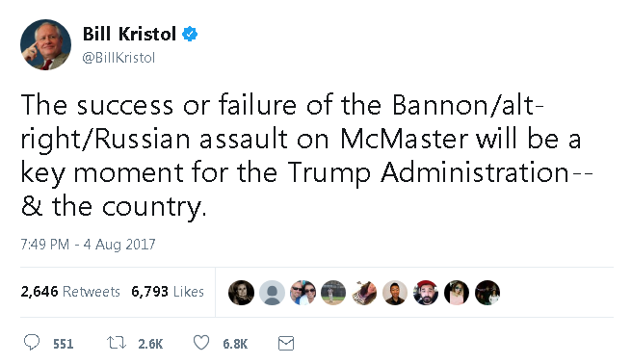Click the last dark liker avatar
Screen dimensions: 632x364
pos(487,293)
